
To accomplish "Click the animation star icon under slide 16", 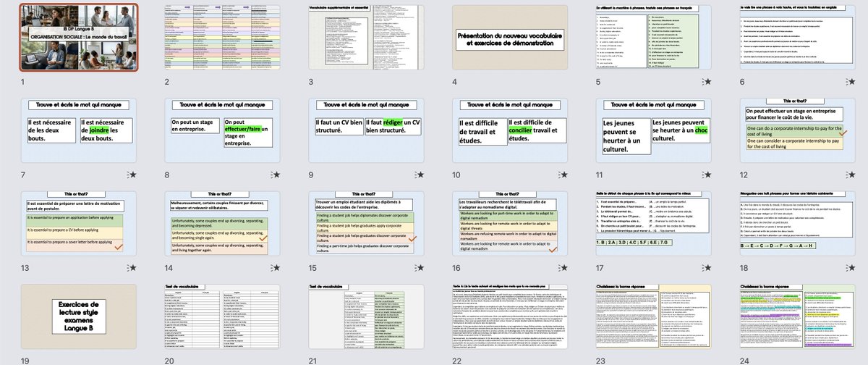I will 564,267.
